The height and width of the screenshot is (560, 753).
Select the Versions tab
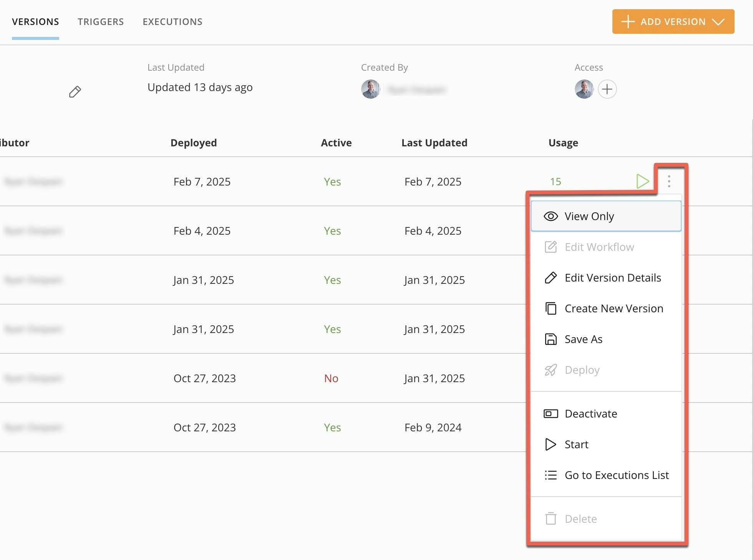[35, 22]
